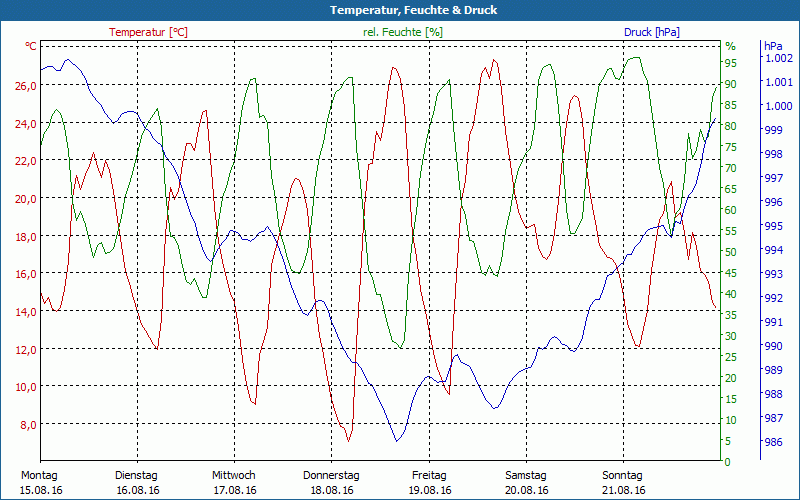Image resolution: width=800 pixels, height=500 pixels.
Task: Click the '°C' unit label on left axis
Action: click(x=31, y=46)
